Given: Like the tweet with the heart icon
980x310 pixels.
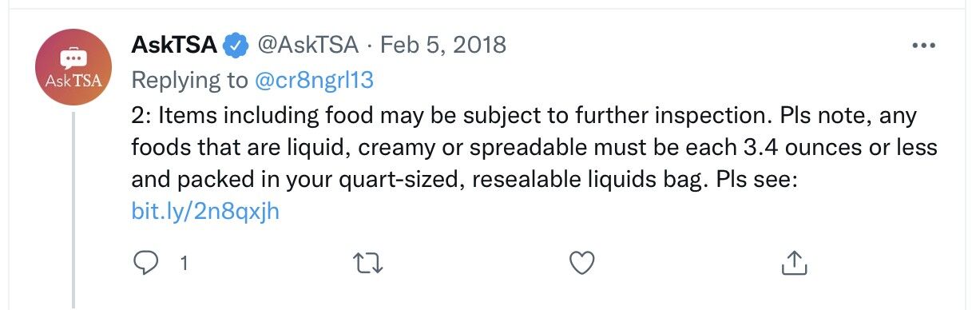Looking at the screenshot, I should tap(582, 263).
